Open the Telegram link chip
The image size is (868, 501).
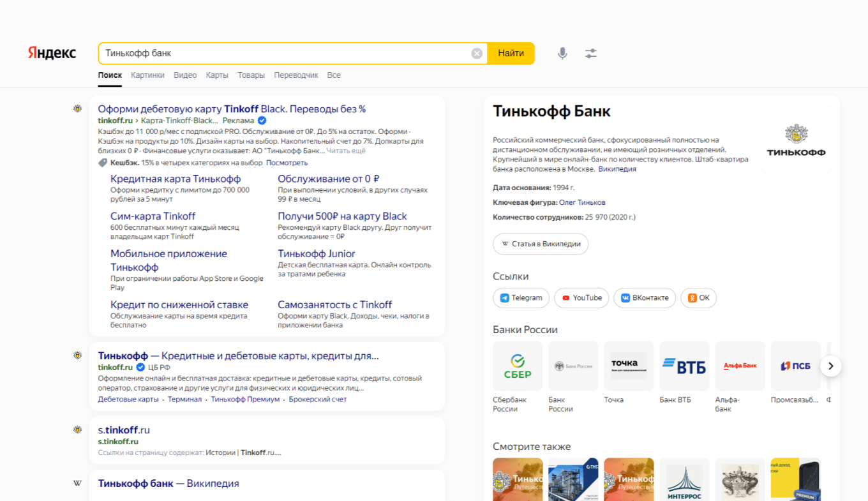point(521,298)
